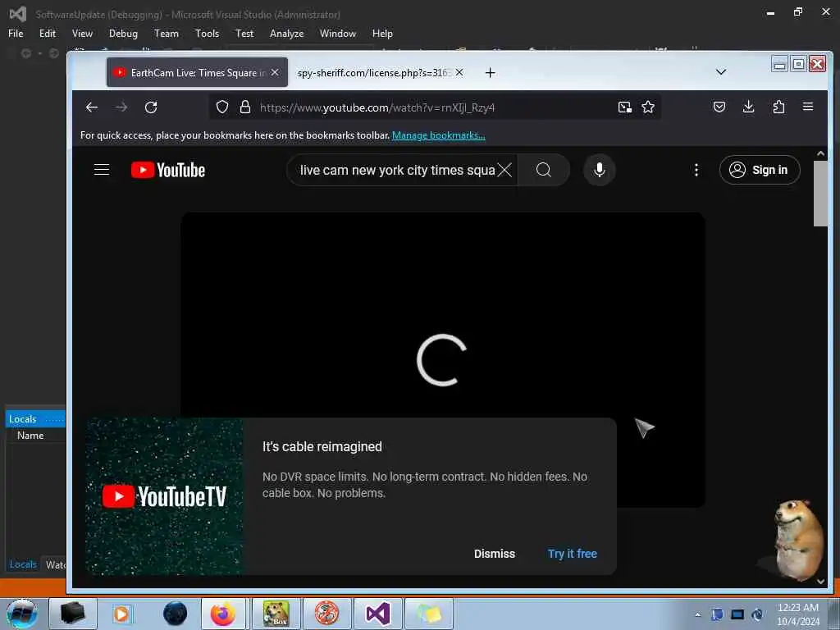The height and width of the screenshot is (630, 840).
Task: Click the Name column header in Locals
Action: click(x=30, y=435)
